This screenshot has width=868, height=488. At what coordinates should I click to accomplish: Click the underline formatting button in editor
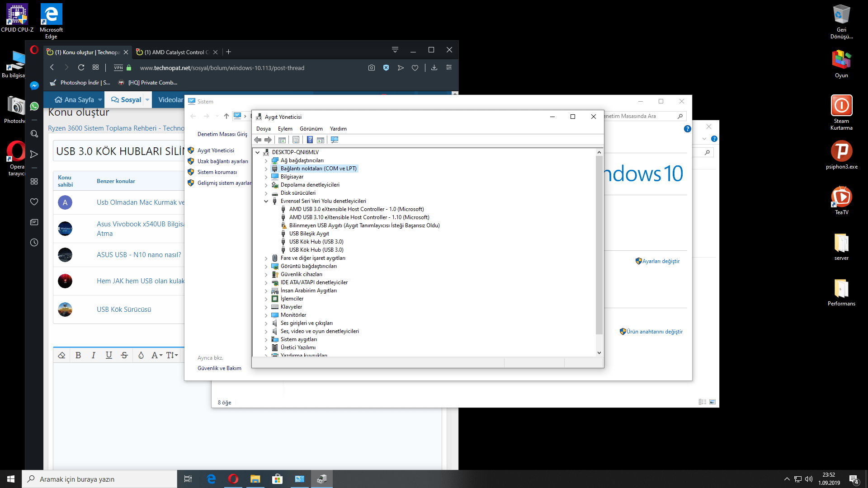pos(109,356)
